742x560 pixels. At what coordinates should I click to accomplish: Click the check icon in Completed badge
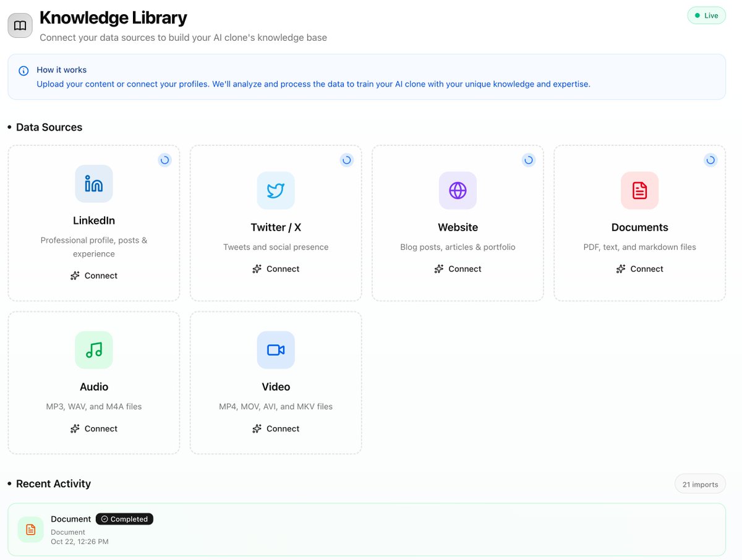pos(104,519)
